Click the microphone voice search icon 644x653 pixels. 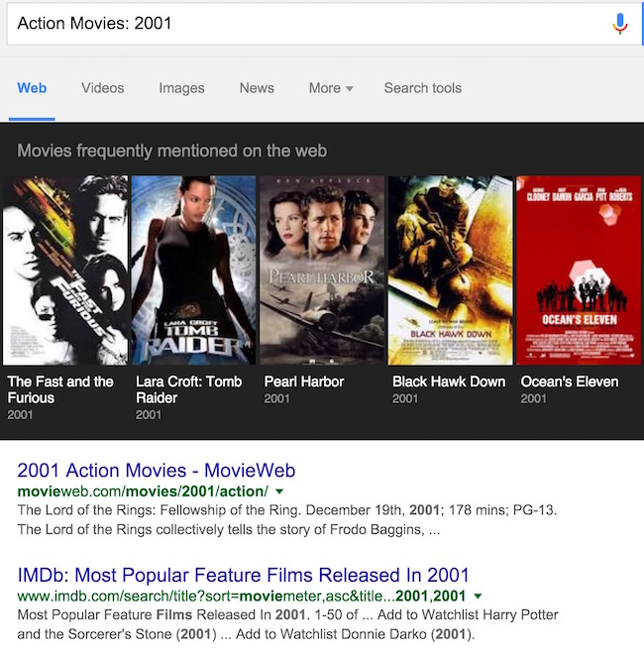tap(620, 24)
